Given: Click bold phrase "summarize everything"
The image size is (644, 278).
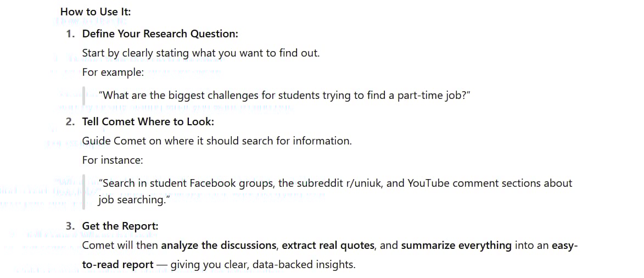Looking at the screenshot, I should pyautogui.click(x=456, y=246).
